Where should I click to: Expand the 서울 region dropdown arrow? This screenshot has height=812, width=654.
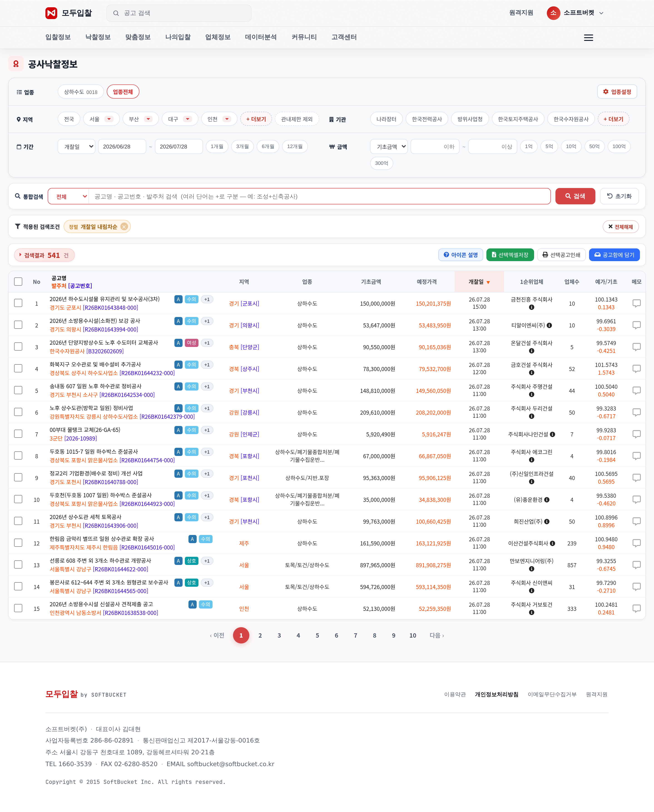pyautogui.click(x=109, y=119)
